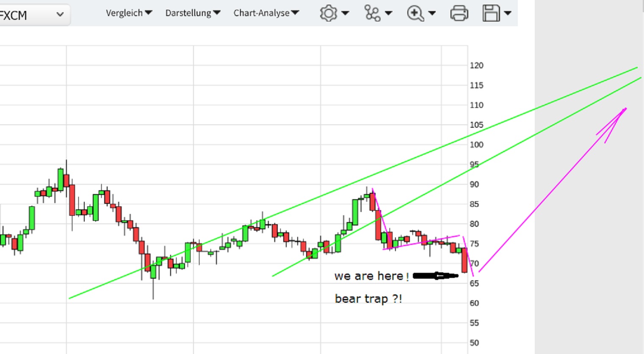The height and width of the screenshot is (354, 644).
Task: Select the 60 price axis label
Action: point(474,303)
